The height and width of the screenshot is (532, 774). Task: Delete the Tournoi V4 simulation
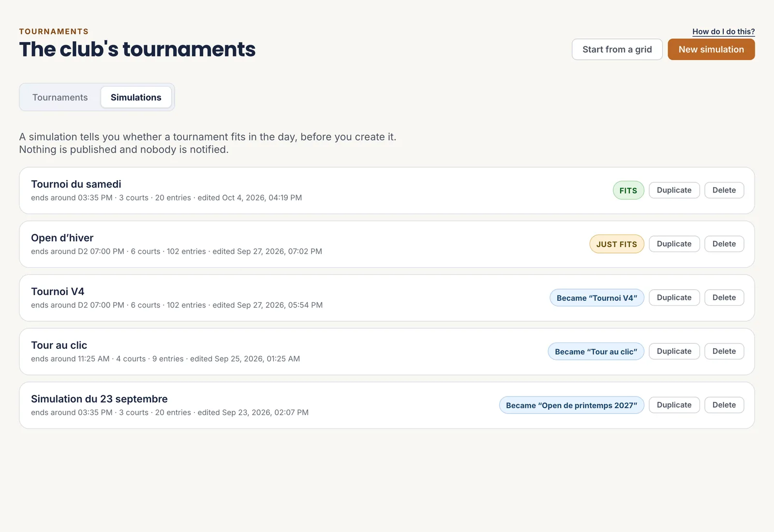click(724, 297)
